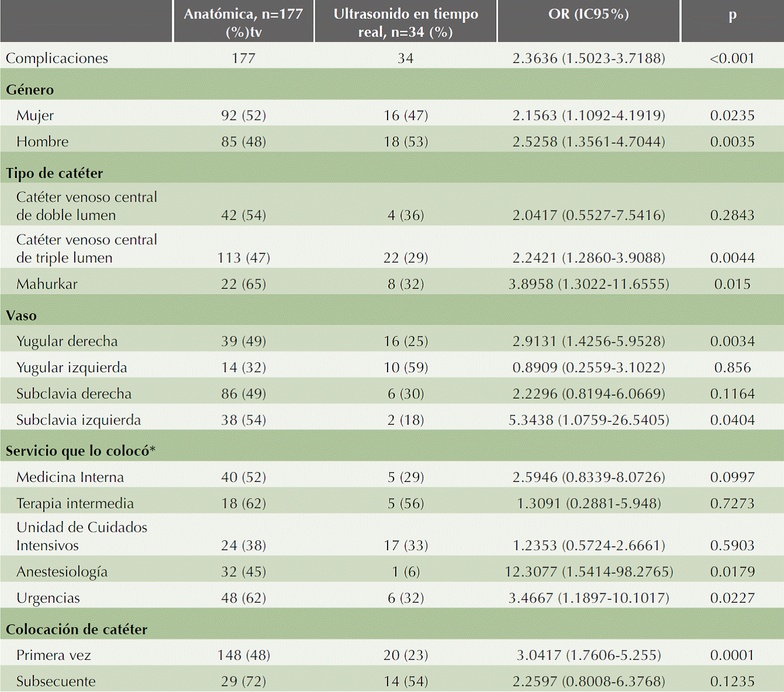Click the 'Complicaciones' row label
784x692 pixels.
coord(57,58)
